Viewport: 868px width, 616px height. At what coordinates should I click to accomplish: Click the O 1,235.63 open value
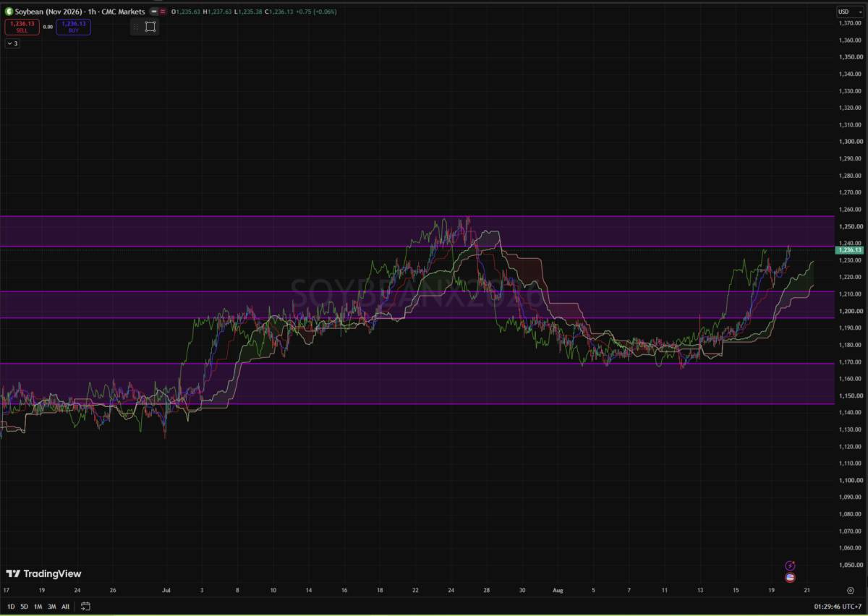point(185,12)
